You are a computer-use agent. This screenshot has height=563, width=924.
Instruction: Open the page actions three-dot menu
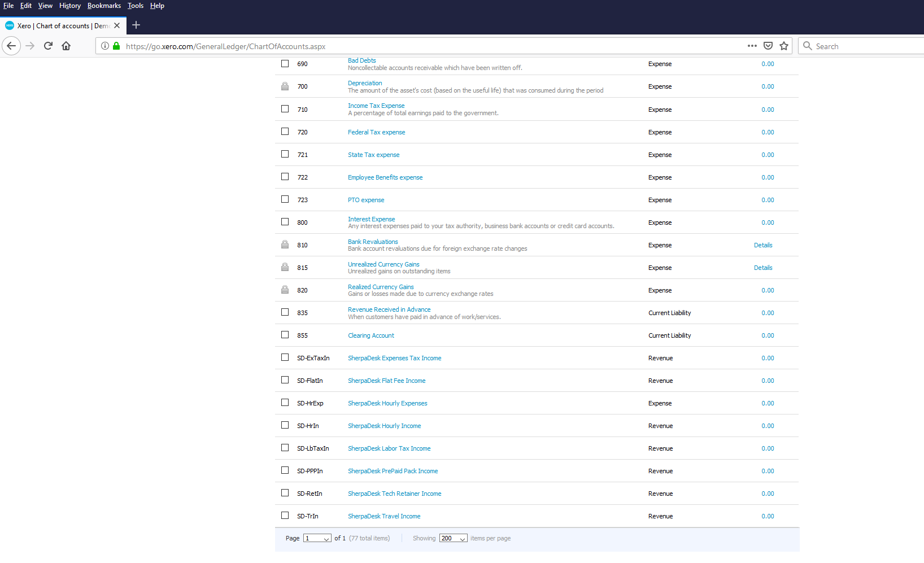(752, 46)
